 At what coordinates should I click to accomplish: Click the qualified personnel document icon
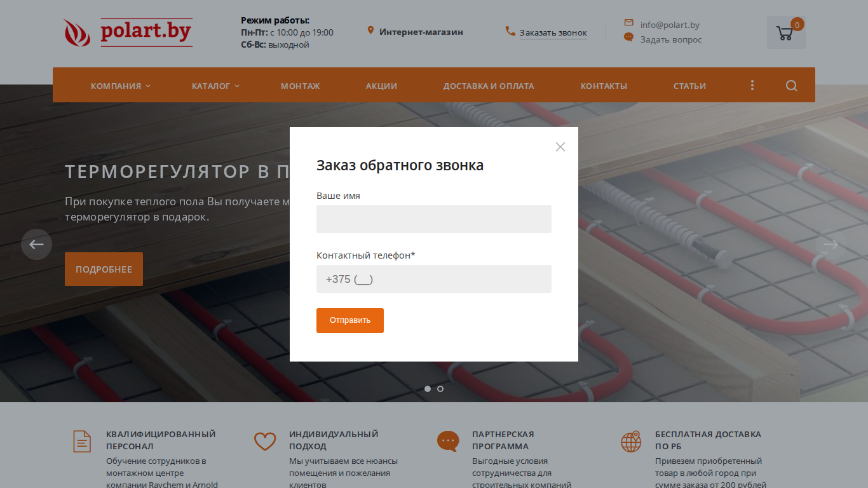pyautogui.click(x=82, y=441)
